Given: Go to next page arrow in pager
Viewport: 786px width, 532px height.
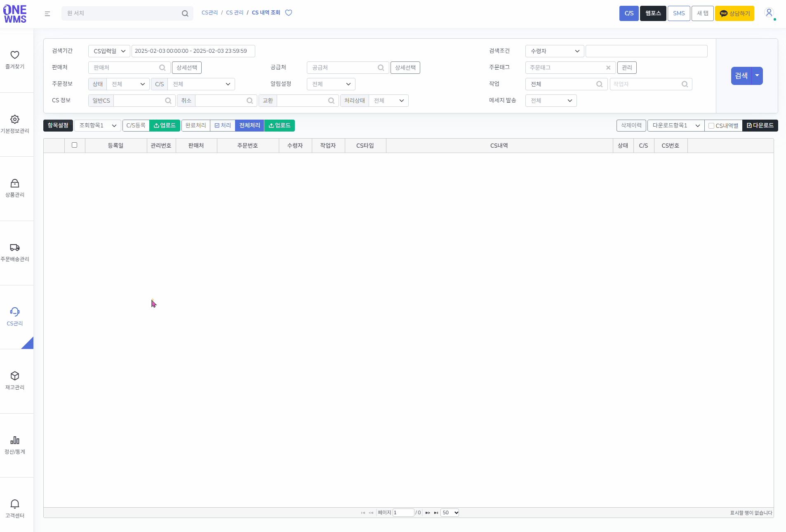Looking at the screenshot, I should click(x=428, y=513).
